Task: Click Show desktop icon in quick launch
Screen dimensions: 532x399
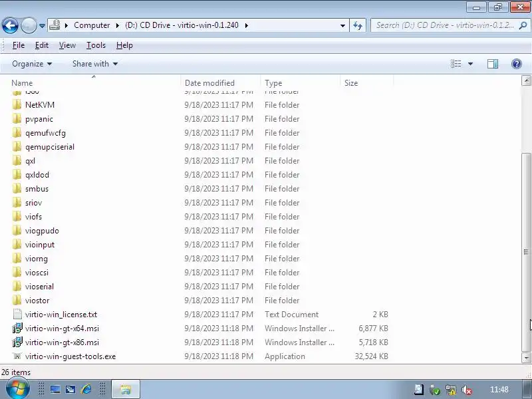Action: click(55, 389)
